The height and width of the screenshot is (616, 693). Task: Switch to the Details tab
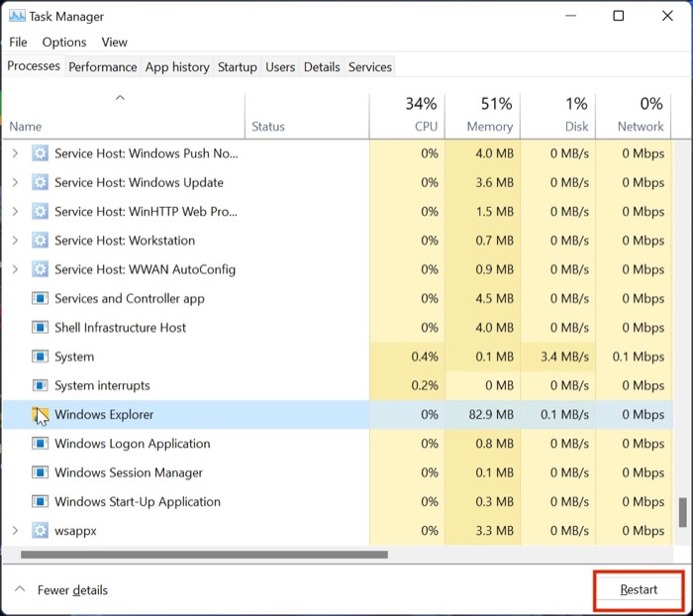click(x=322, y=66)
